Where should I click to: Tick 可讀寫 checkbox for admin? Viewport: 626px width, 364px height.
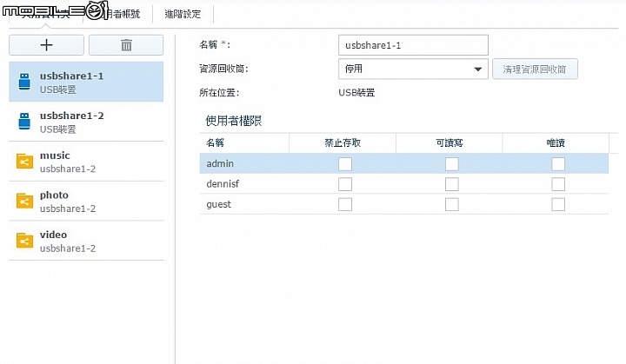pyautogui.click(x=451, y=163)
